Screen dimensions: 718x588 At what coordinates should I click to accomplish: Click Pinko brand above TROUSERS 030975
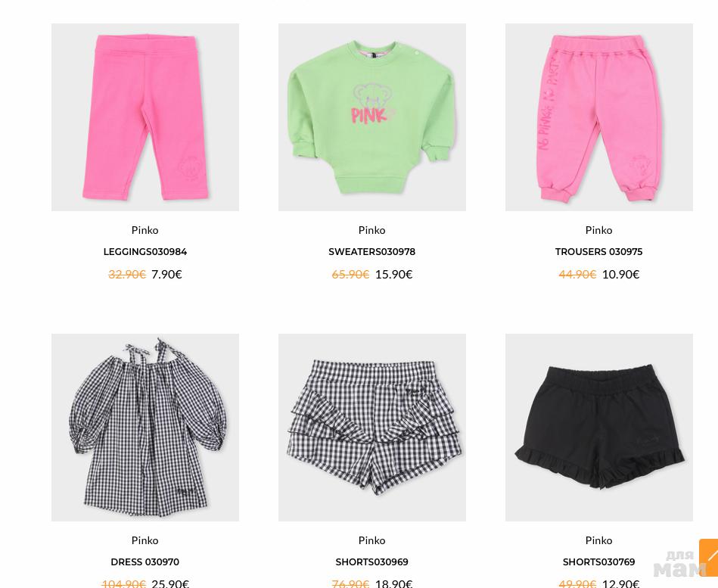pos(599,230)
